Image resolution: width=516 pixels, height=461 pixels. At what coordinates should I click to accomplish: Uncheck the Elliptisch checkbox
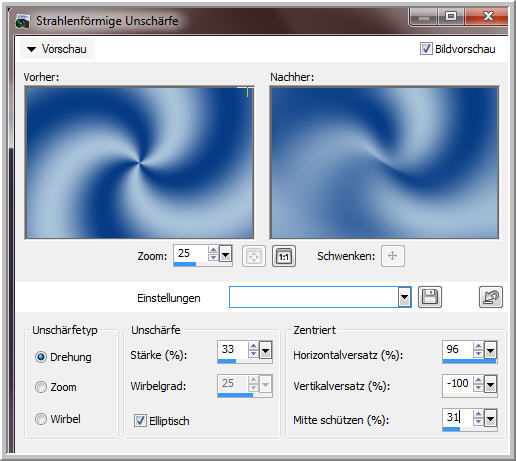140,420
